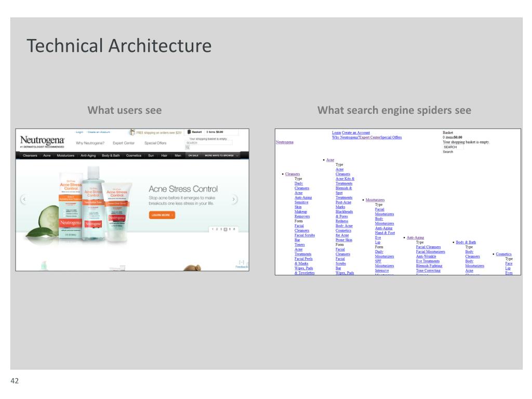
Task: Open Why Neutrogena? in users' view
Action: pyautogui.click(x=90, y=143)
